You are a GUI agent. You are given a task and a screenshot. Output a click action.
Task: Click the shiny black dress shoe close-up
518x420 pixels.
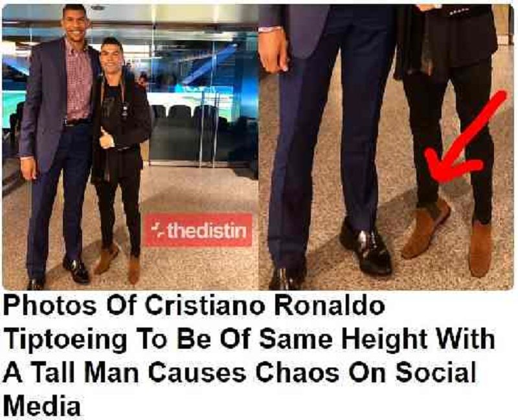365,247
